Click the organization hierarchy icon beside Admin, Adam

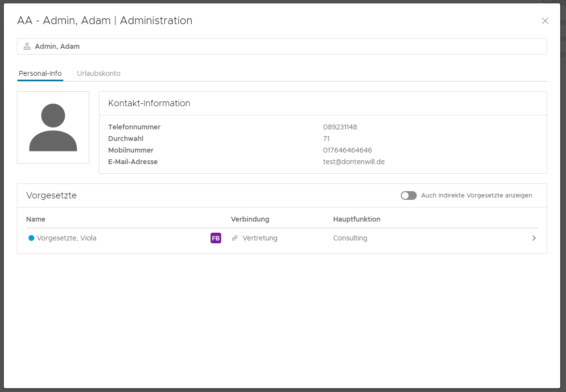(x=27, y=47)
